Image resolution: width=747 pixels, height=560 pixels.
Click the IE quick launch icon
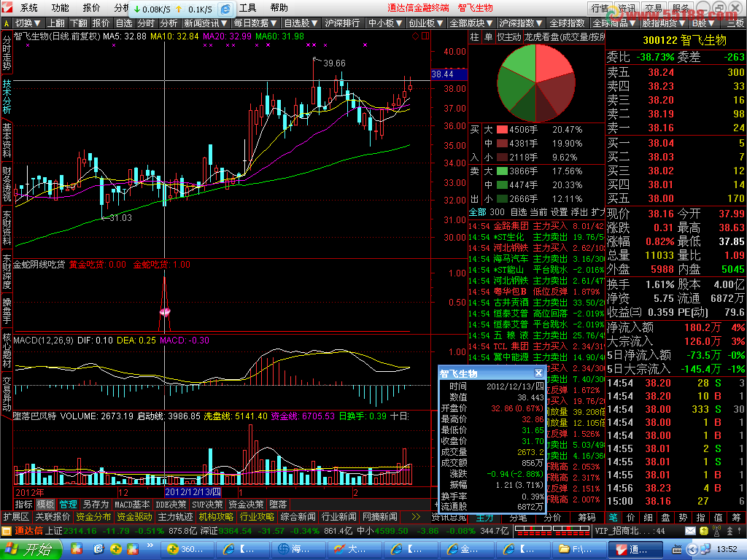click(98, 550)
